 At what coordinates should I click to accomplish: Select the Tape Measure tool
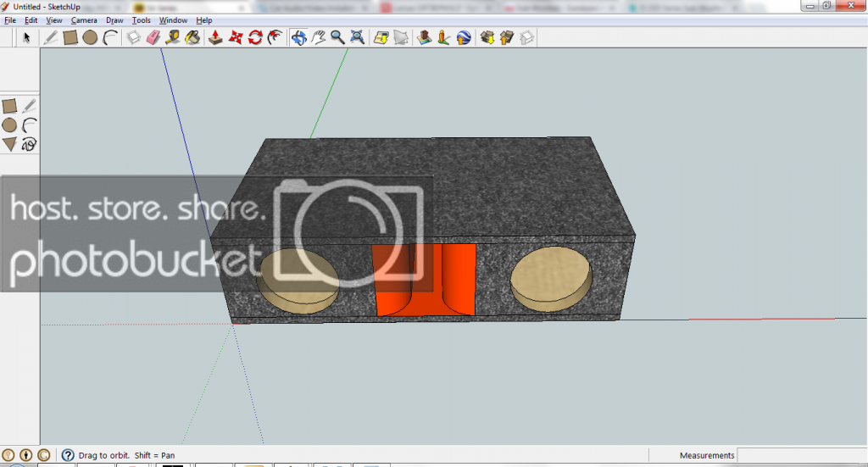(x=173, y=37)
